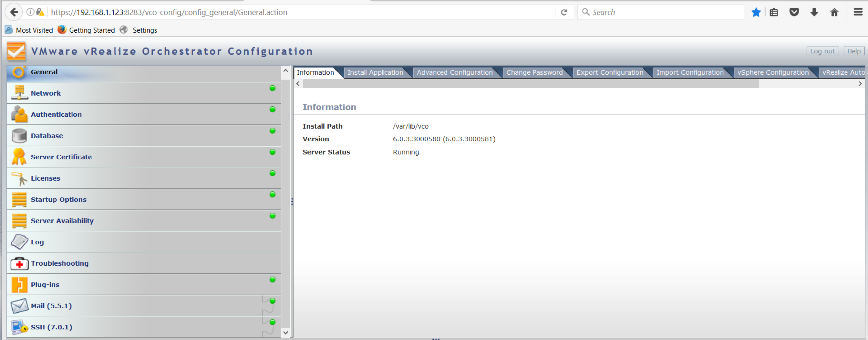Open the vSphere Configuration tab
The height and width of the screenshot is (340, 868).
coord(773,72)
